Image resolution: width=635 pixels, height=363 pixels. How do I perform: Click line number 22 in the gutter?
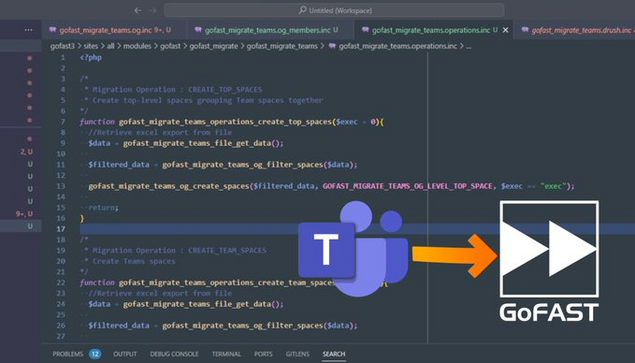[x=61, y=282]
